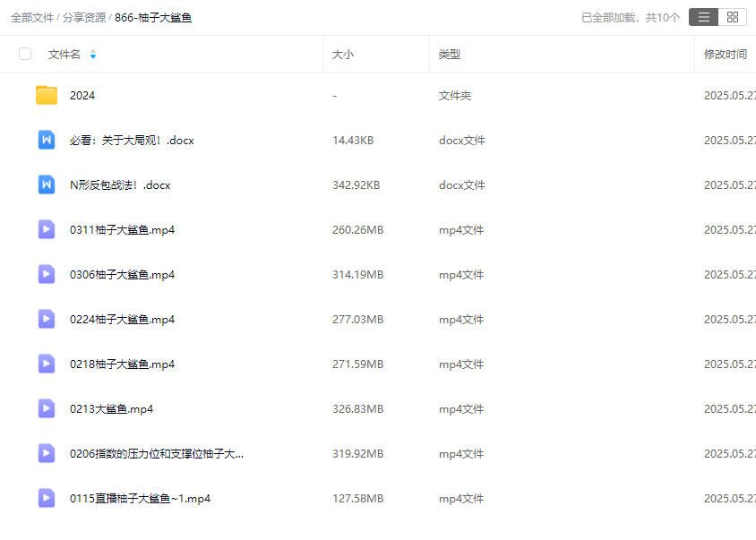This screenshot has height=540, width=756.
Task: Click the video icon of 0218柚子大鲨鱼.mp4
Action: tap(47, 364)
